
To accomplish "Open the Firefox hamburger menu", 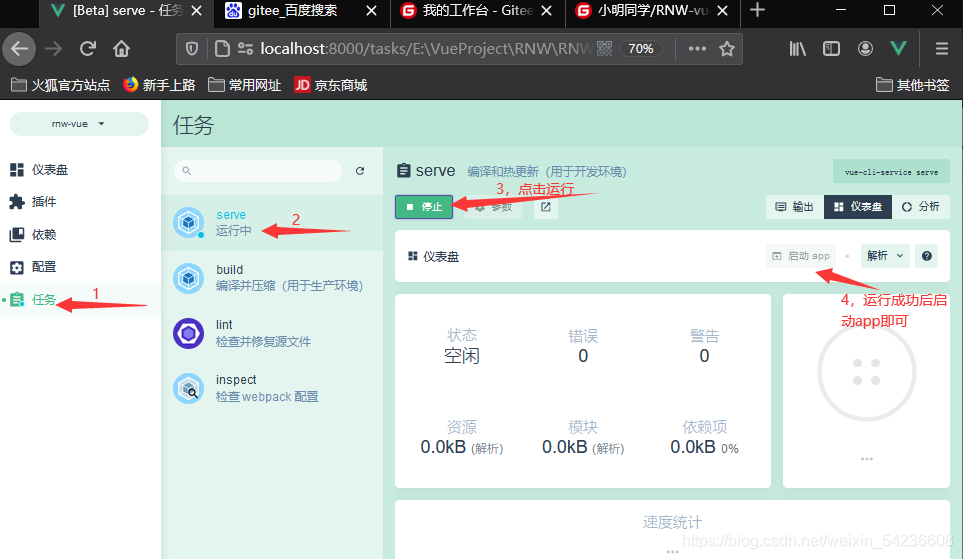I will 942,49.
